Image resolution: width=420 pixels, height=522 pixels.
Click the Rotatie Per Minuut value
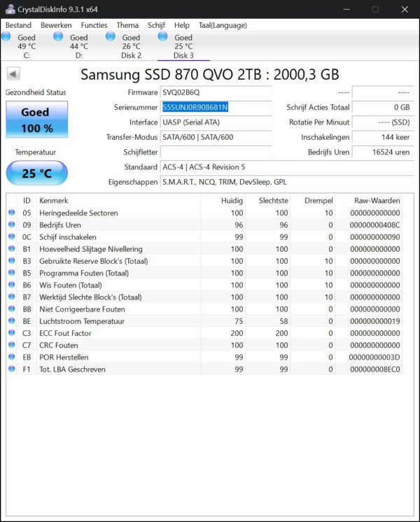(383, 122)
